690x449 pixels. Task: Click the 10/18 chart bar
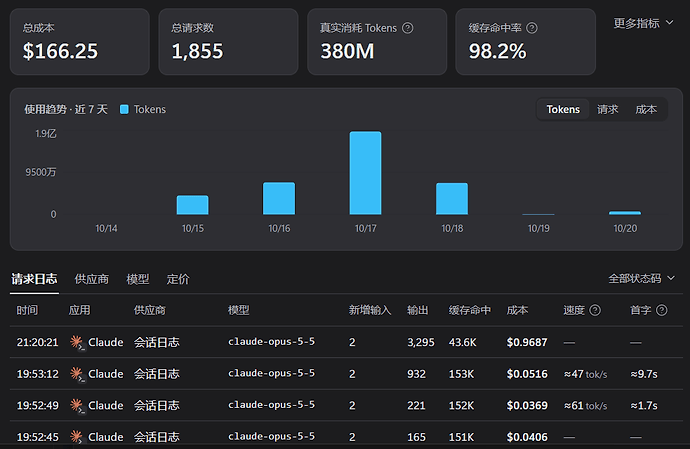tap(452, 199)
